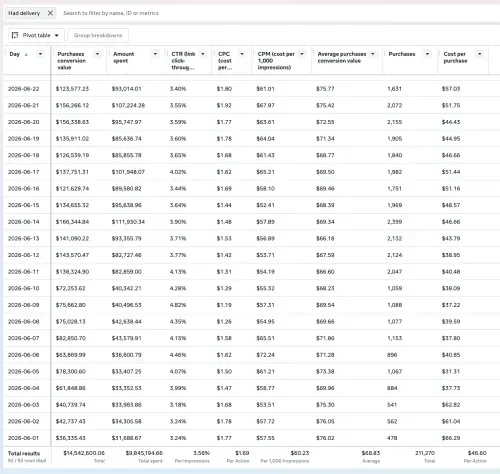Click the Amount spent column header
The width and height of the screenshot is (500, 474).
pyautogui.click(x=123, y=57)
